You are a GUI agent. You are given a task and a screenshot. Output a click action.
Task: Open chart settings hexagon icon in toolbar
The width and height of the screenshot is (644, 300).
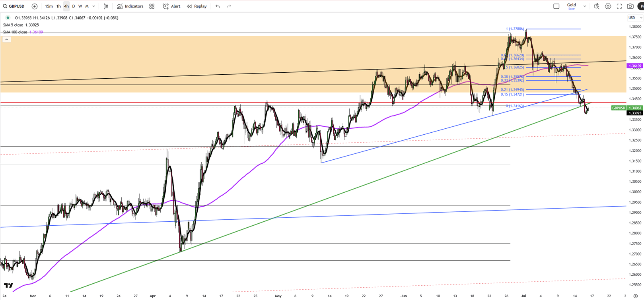tap(608, 6)
